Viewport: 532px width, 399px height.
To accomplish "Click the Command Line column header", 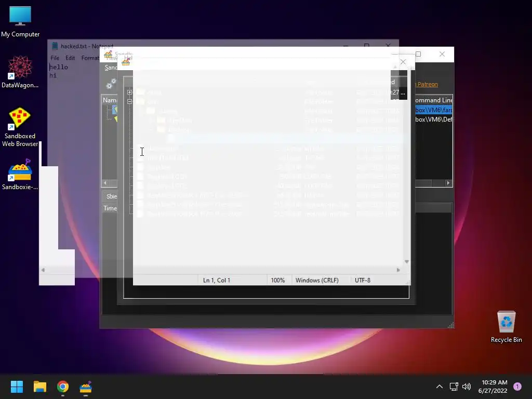I will 434,100.
